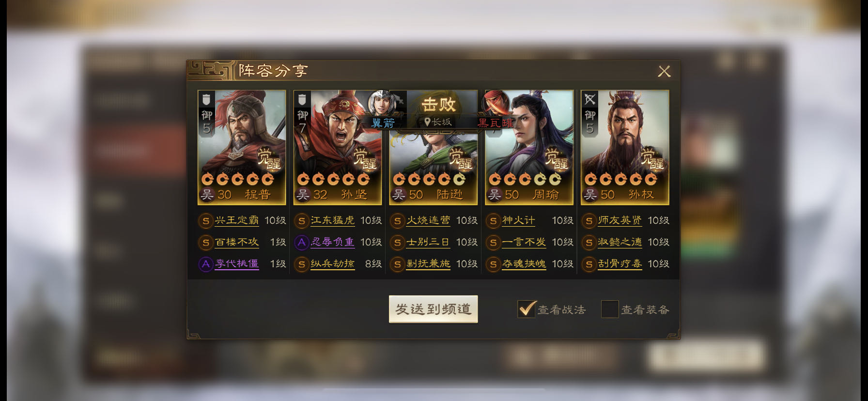The image size is (868, 401).
Task: Close the 阵容分享 dialog
Action: pyautogui.click(x=664, y=72)
